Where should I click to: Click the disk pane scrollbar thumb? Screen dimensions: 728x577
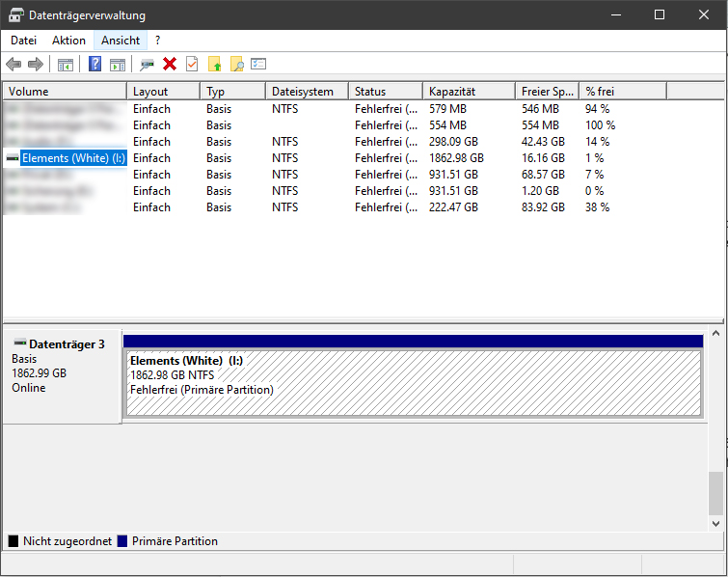pos(715,493)
